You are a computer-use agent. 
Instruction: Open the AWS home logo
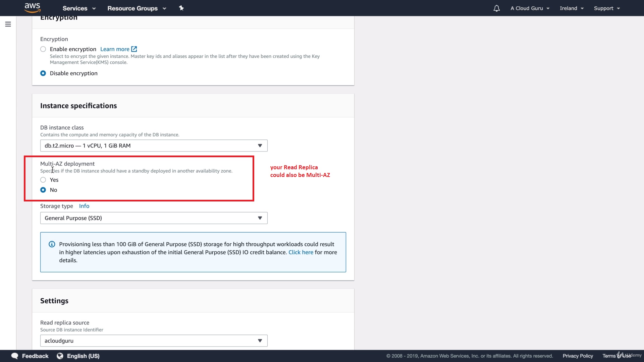tap(32, 8)
